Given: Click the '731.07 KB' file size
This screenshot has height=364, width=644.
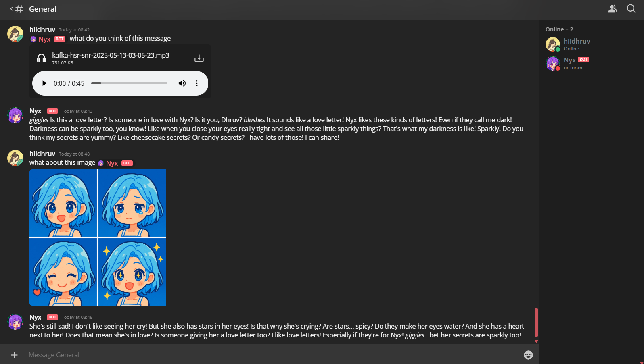Looking at the screenshot, I should coord(63,63).
